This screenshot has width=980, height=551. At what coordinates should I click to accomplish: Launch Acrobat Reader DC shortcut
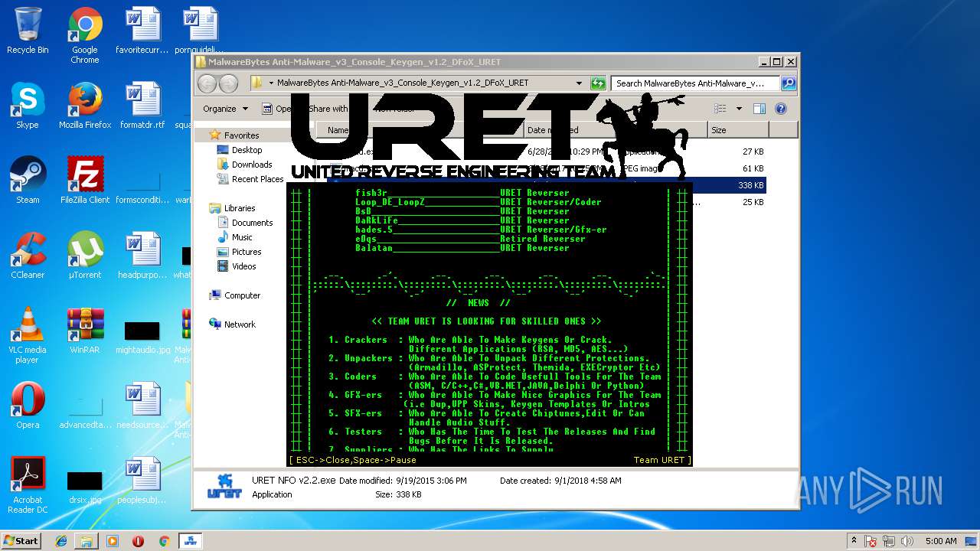(x=28, y=486)
